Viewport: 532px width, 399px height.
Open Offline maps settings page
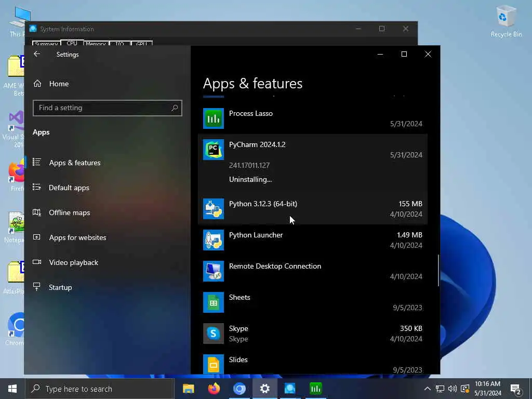coord(69,212)
